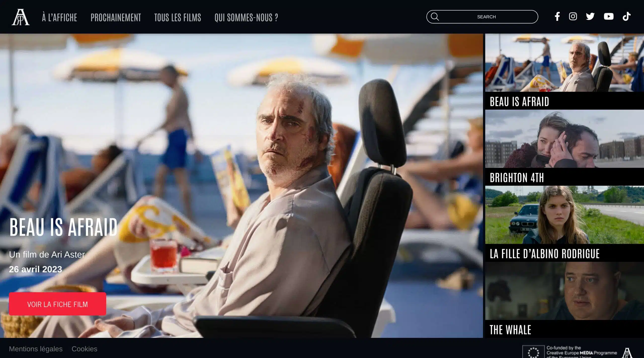This screenshot has height=358, width=644.
Task: Open the YouTube icon in the header
Action: [x=609, y=17]
